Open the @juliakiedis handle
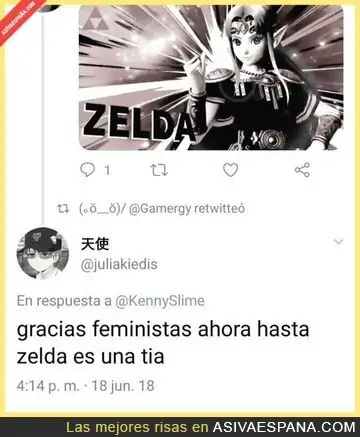 (x=119, y=264)
